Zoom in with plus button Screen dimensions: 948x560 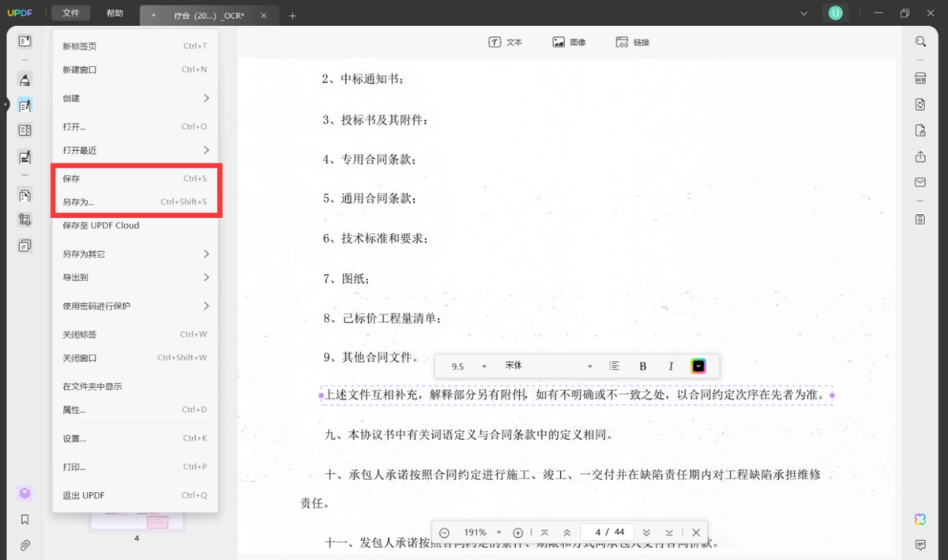click(x=518, y=532)
